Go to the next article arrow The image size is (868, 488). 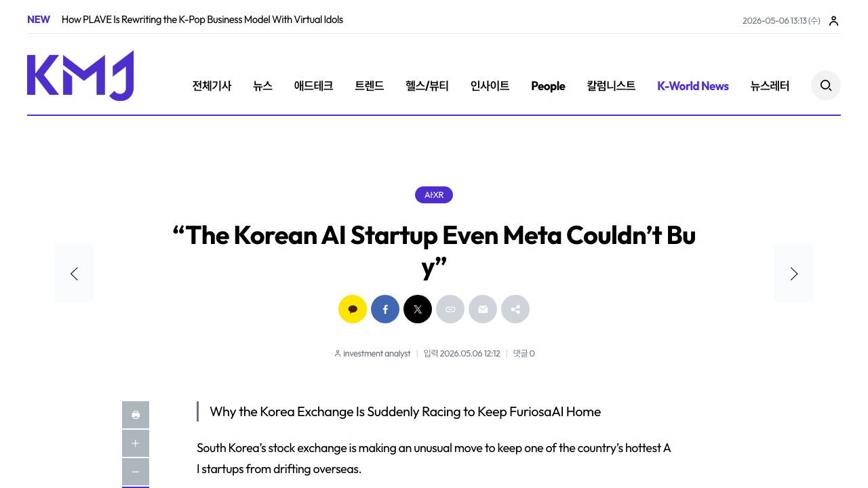[x=794, y=273]
